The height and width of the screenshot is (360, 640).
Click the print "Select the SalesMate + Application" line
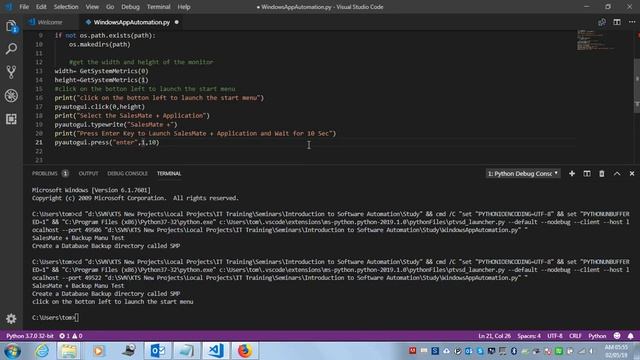click(132, 116)
